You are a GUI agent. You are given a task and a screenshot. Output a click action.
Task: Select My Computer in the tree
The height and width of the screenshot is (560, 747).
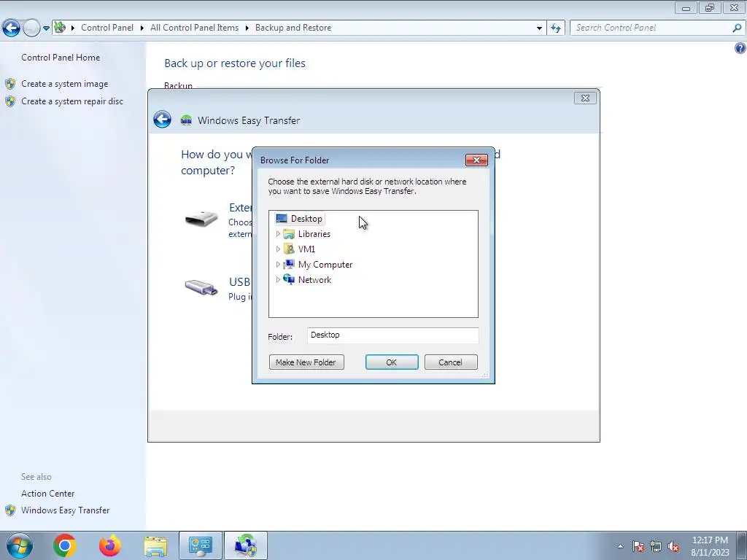pyautogui.click(x=325, y=264)
